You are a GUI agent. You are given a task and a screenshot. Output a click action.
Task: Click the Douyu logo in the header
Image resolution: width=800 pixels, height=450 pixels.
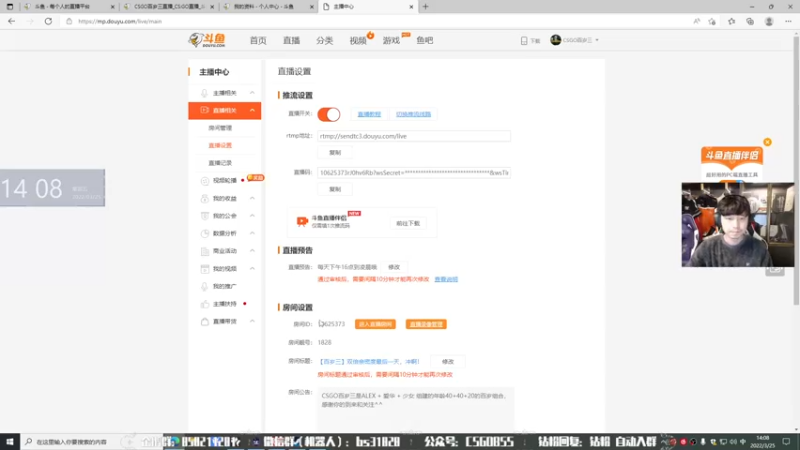(207, 40)
